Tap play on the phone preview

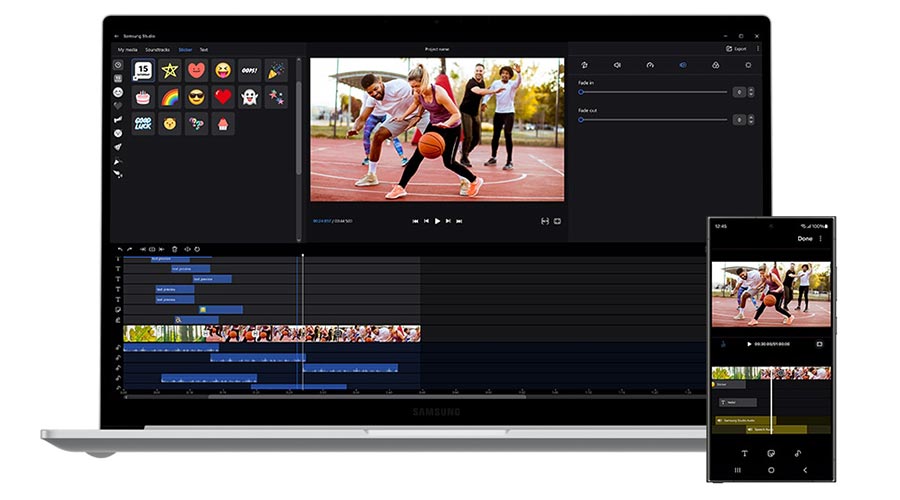749,344
